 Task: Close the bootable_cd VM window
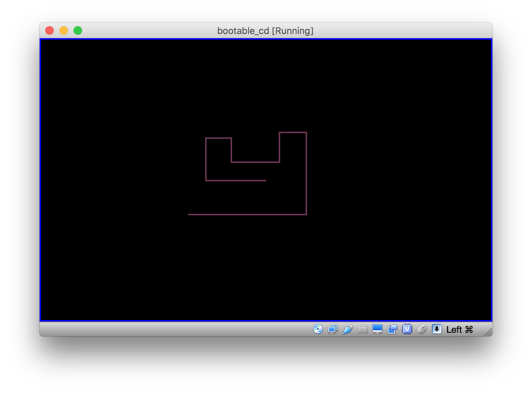coord(50,31)
